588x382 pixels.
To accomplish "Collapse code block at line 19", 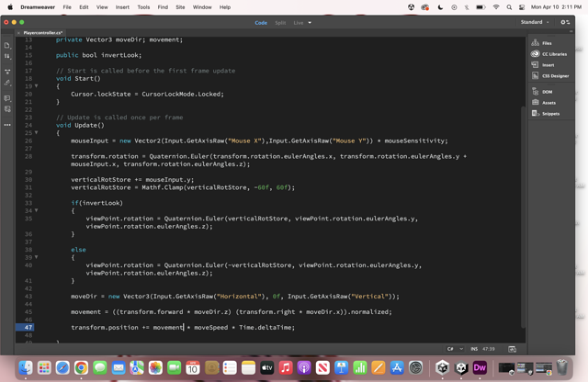I will (x=37, y=86).
